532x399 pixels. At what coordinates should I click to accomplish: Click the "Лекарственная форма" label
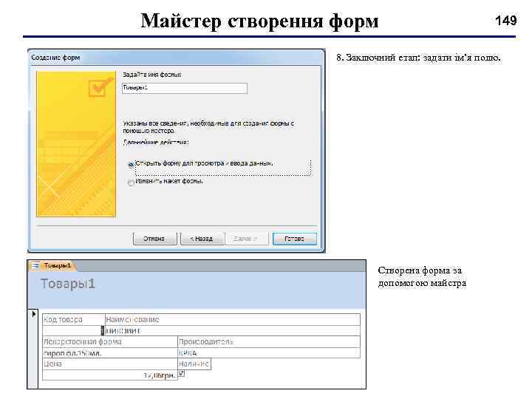point(83,341)
